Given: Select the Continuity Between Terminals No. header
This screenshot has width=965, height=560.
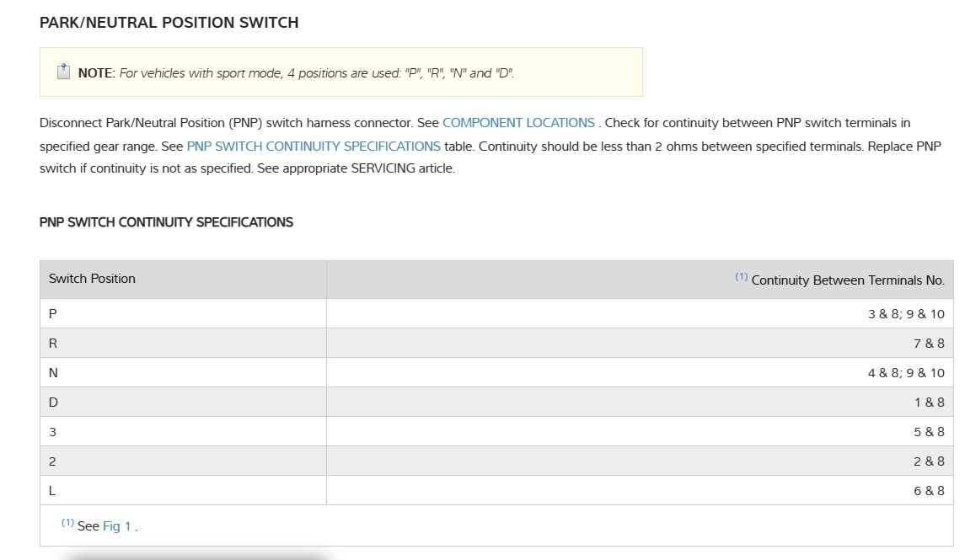Looking at the screenshot, I should pyautogui.click(x=847, y=280).
